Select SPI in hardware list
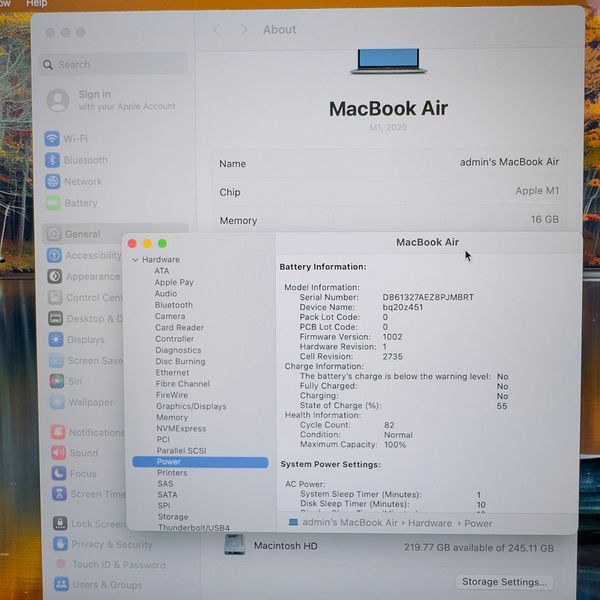600x600 pixels. [164, 505]
